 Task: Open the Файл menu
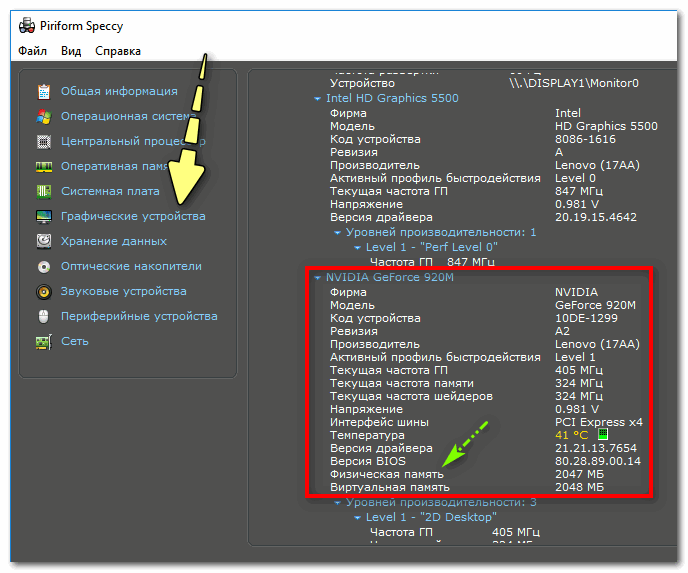(32, 51)
